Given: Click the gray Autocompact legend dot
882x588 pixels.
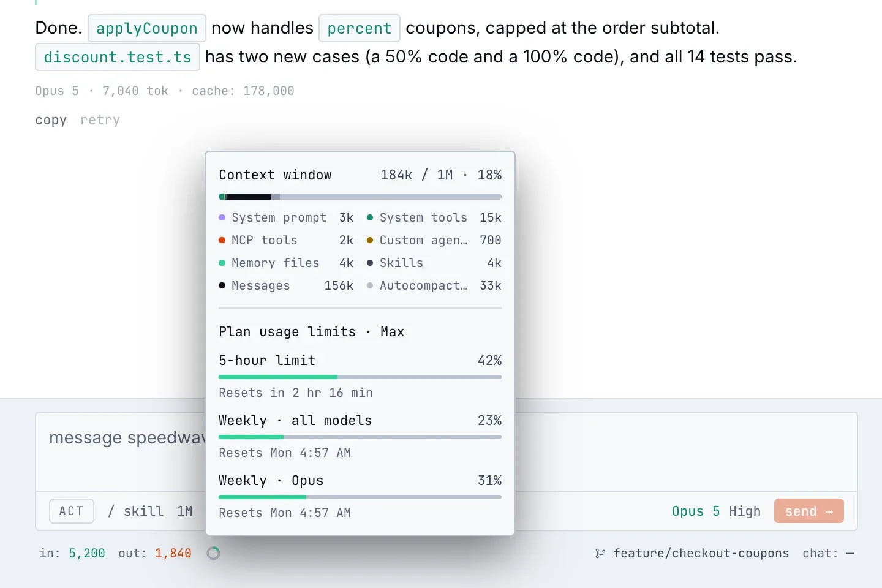Looking at the screenshot, I should pyautogui.click(x=370, y=285).
